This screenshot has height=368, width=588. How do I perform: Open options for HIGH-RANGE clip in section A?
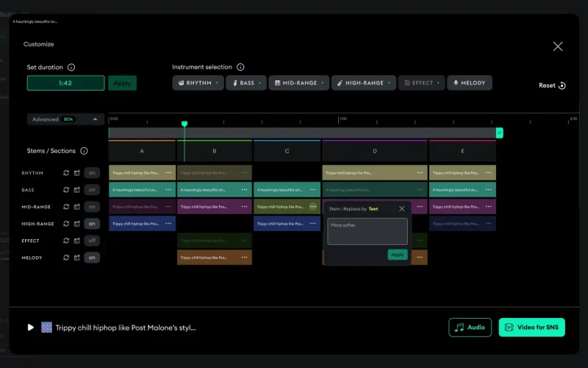168,224
